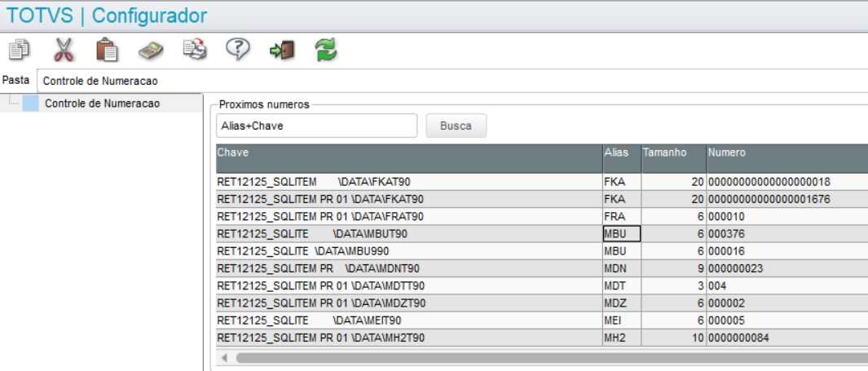Click number cell 000000023

coord(787,268)
